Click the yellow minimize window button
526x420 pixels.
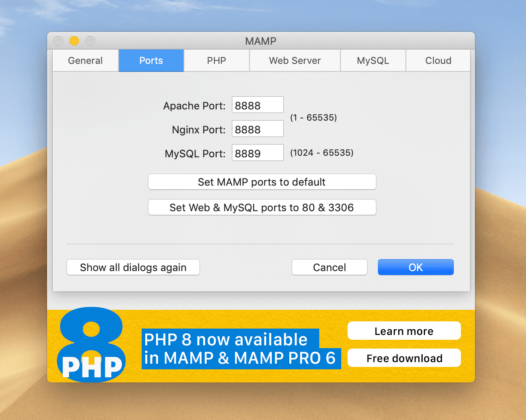tap(74, 41)
